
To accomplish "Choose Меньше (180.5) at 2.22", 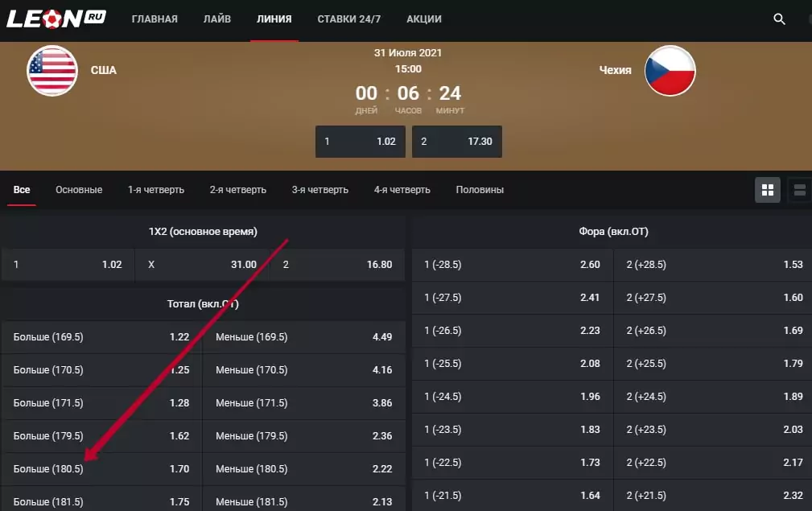I will click(304, 469).
